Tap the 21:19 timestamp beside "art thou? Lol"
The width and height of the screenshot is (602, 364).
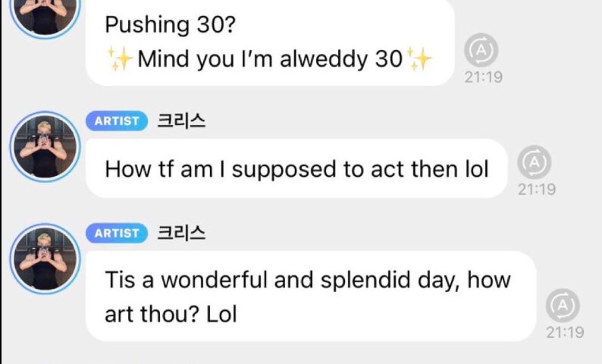(565, 332)
